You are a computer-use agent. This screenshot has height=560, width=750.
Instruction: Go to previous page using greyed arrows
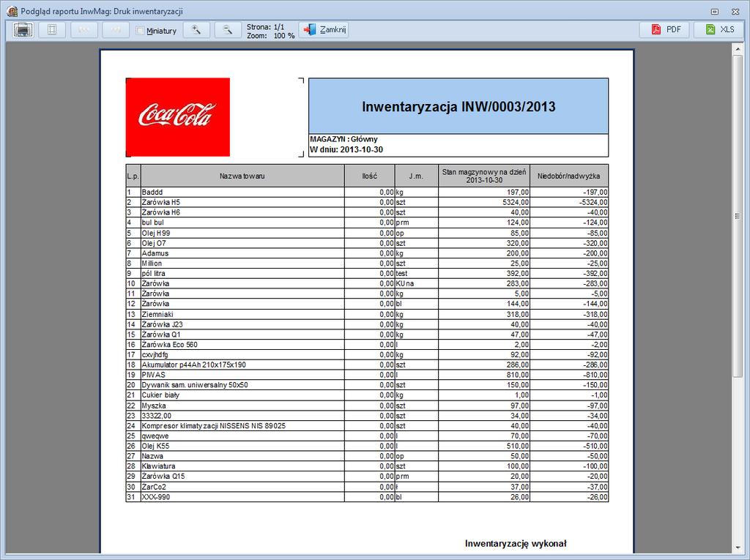[x=84, y=30]
